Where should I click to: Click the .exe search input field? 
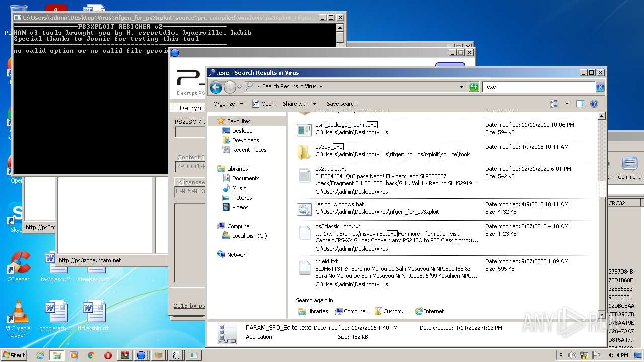point(539,87)
